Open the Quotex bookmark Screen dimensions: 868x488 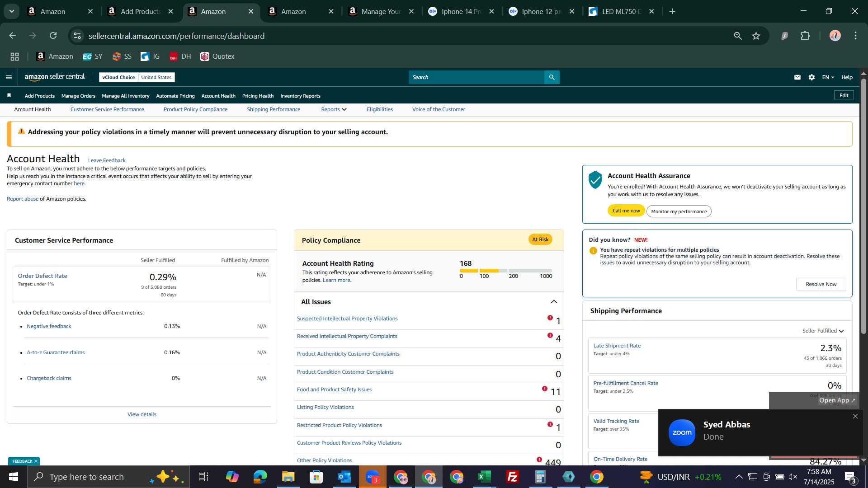tap(217, 56)
